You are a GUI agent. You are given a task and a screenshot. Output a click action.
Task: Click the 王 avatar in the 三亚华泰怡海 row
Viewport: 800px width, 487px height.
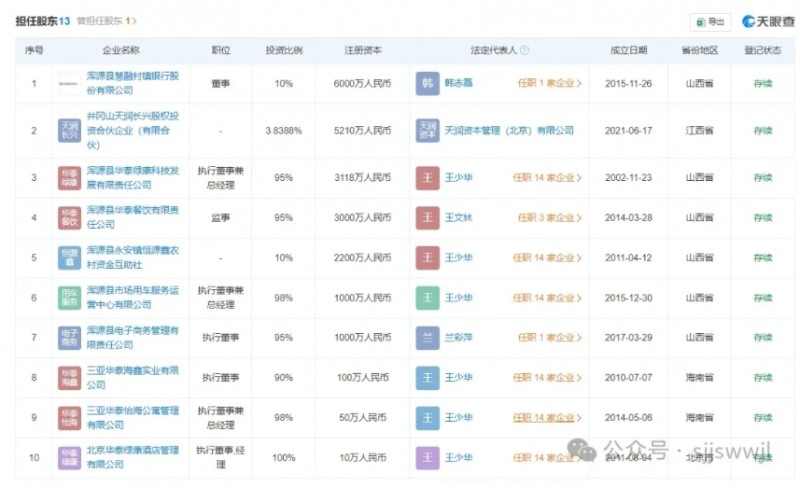(x=428, y=418)
